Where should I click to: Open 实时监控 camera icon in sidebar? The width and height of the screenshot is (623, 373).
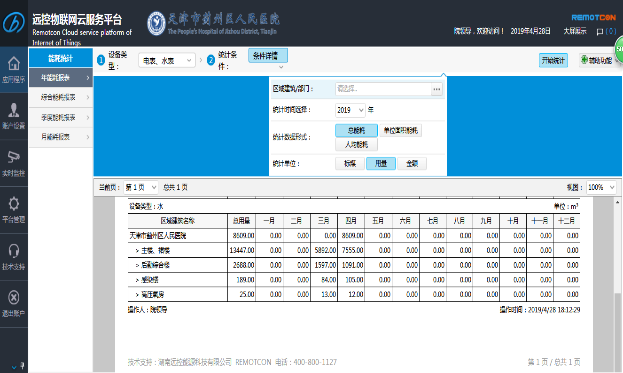click(x=14, y=157)
